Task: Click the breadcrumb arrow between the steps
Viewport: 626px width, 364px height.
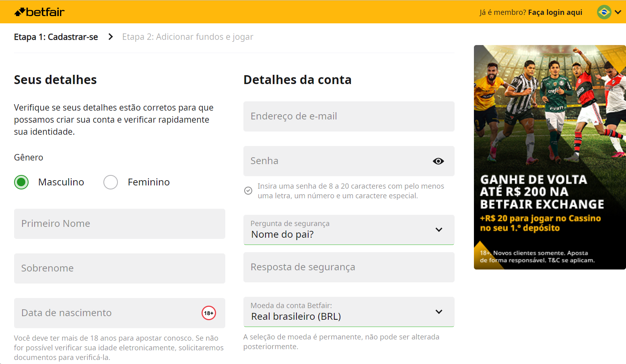Action: (111, 37)
